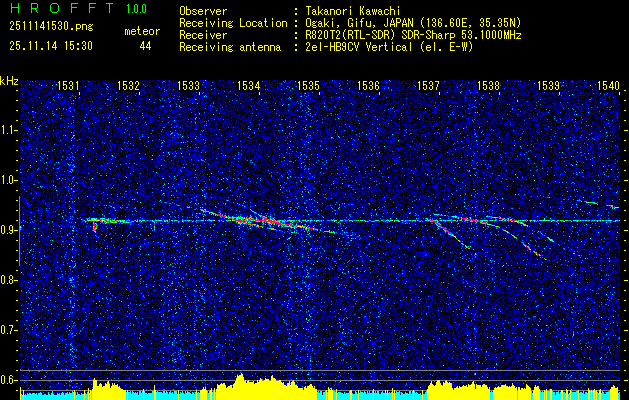Select the 1540 time marker
Viewport: 629px width, 400px height.
(608, 87)
